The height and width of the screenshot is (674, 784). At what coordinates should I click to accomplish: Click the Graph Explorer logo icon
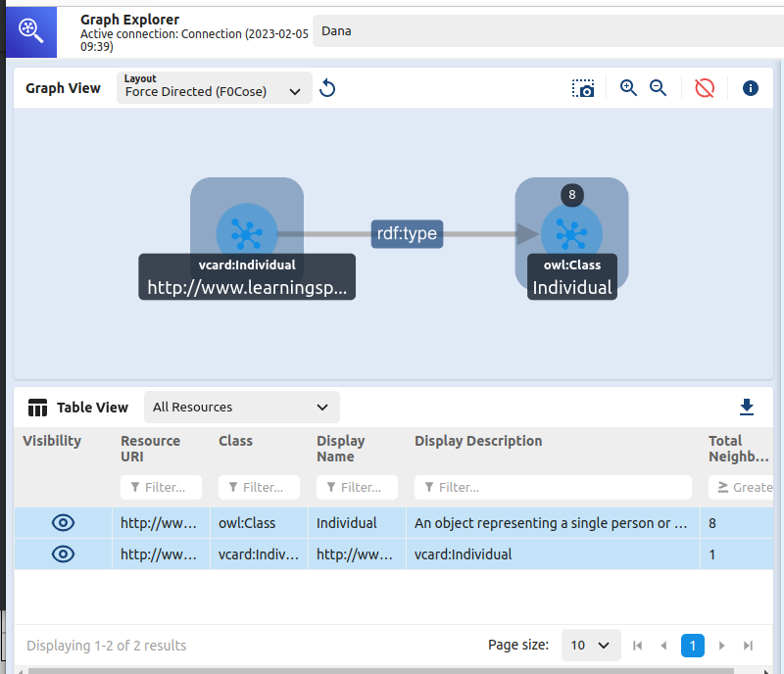(x=31, y=31)
